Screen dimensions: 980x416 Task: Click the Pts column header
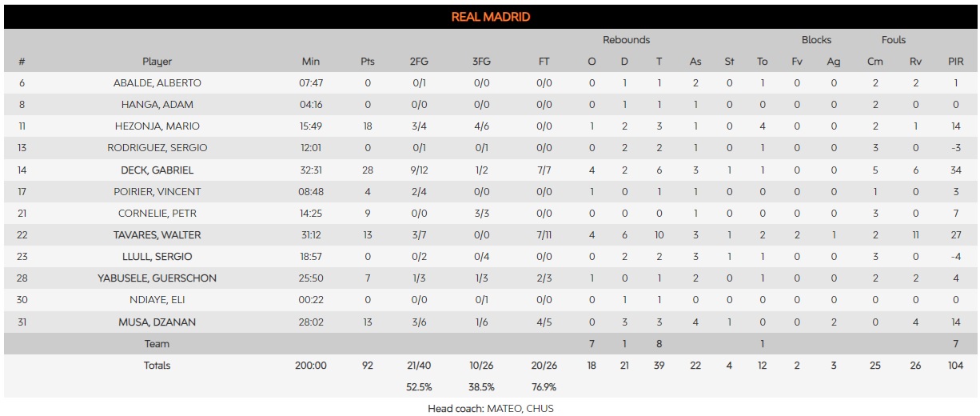tap(368, 62)
